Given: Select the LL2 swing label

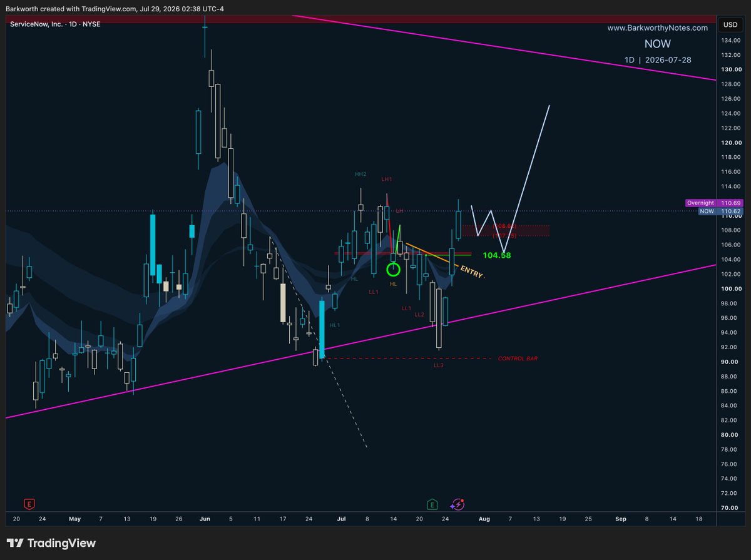Looking at the screenshot, I should (419, 314).
